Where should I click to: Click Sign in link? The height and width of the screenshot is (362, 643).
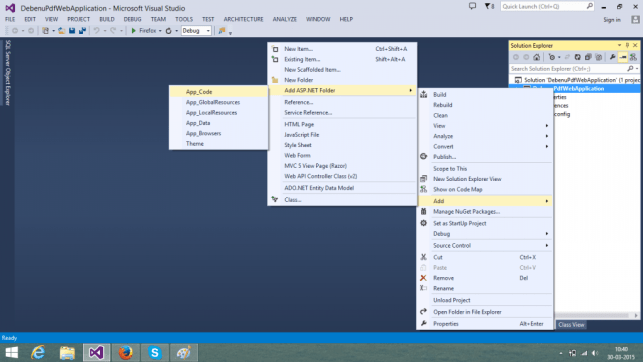pos(612,20)
